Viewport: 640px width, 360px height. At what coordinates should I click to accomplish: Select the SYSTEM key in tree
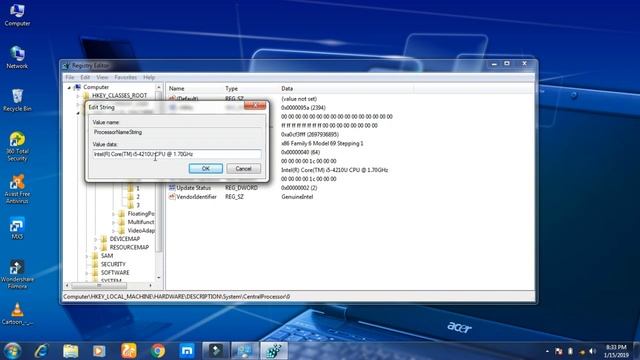(x=111, y=281)
